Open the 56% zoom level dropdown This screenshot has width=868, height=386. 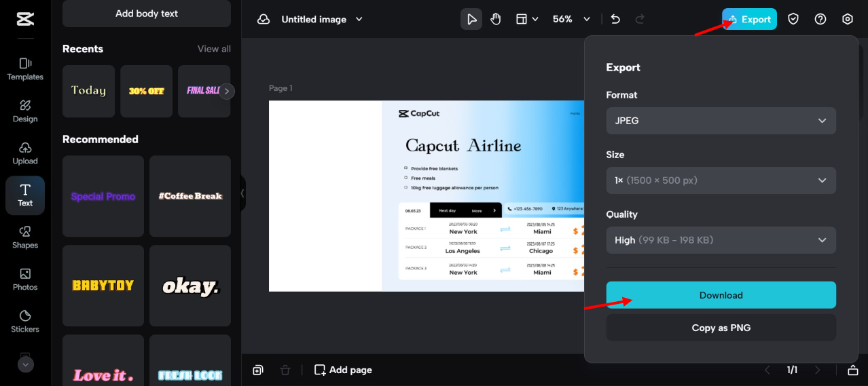coord(571,19)
